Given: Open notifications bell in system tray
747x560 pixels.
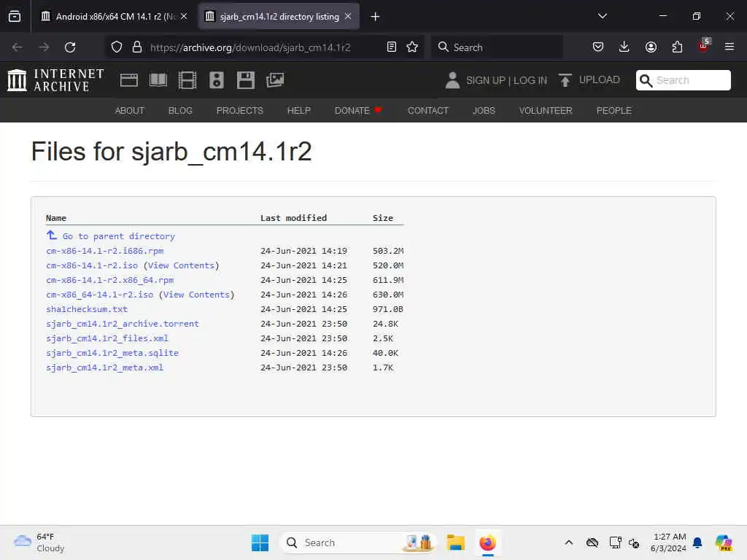Looking at the screenshot, I should (x=697, y=542).
